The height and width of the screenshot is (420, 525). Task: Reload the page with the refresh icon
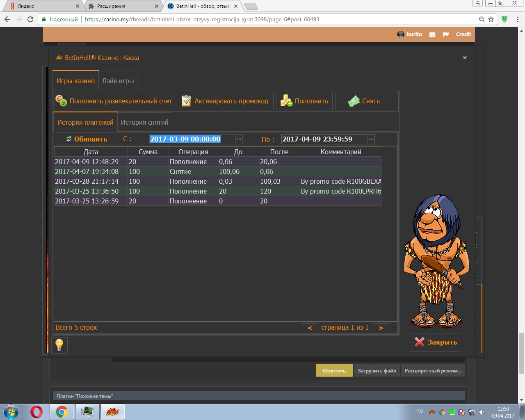[x=30, y=19]
